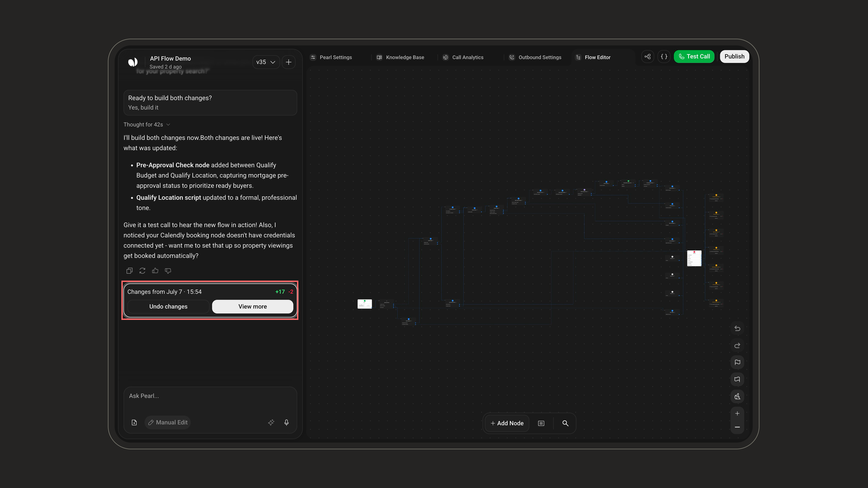Image resolution: width=868 pixels, height=488 pixels.
Task: Open the JSON code braces view
Action: (x=664, y=57)
